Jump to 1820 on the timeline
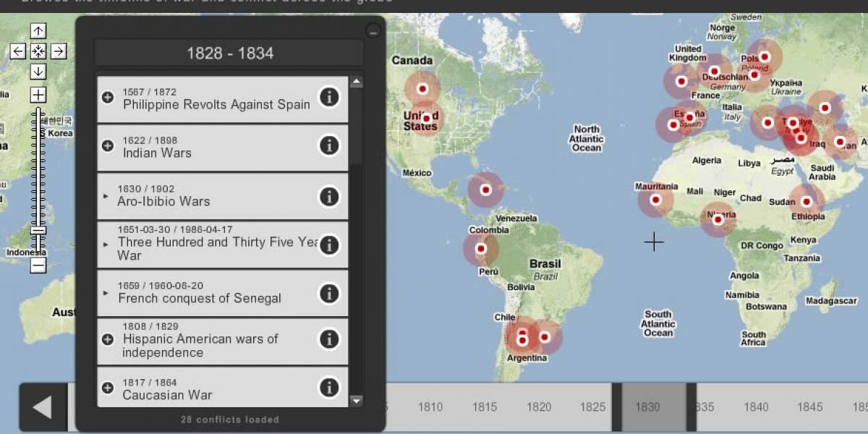The image size is (868, 434). click(538, 407)
